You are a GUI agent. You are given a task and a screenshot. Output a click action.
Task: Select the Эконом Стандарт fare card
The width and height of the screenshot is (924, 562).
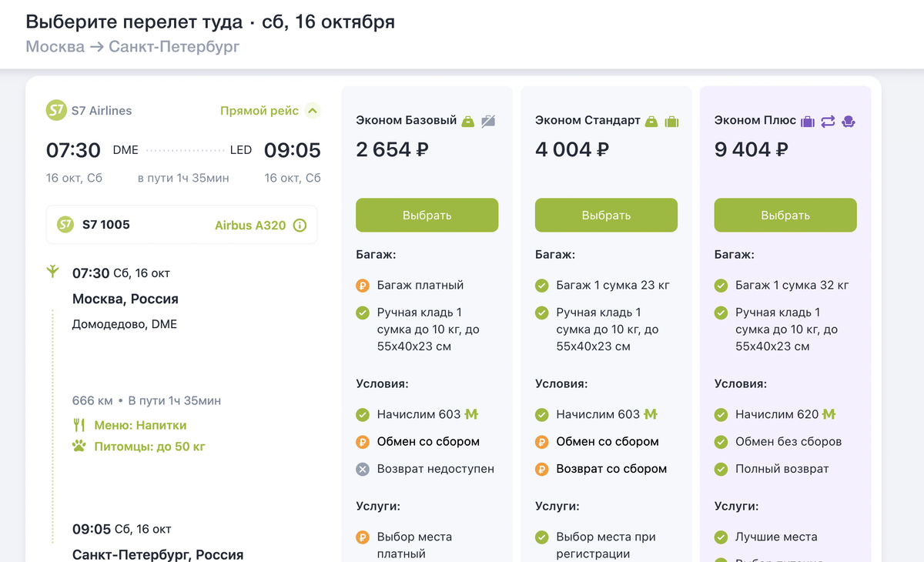pyautogui.click(x=606, y=215)
